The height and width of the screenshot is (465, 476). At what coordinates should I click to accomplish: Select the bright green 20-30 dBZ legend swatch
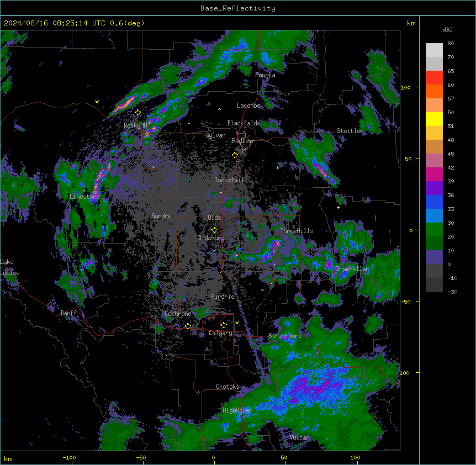click(434, 230)
